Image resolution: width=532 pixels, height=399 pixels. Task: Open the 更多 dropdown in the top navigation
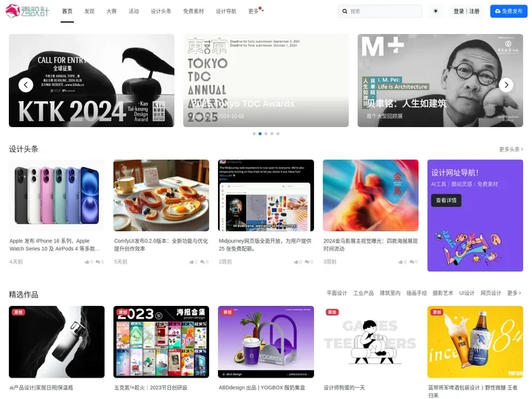(x=256, y=11)
